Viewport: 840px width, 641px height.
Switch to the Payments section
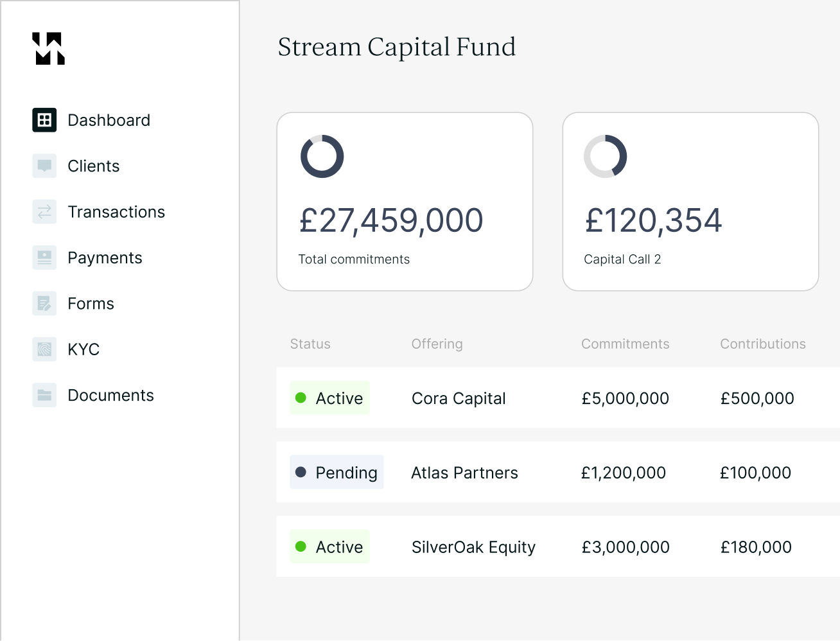[x=105, y=257]
